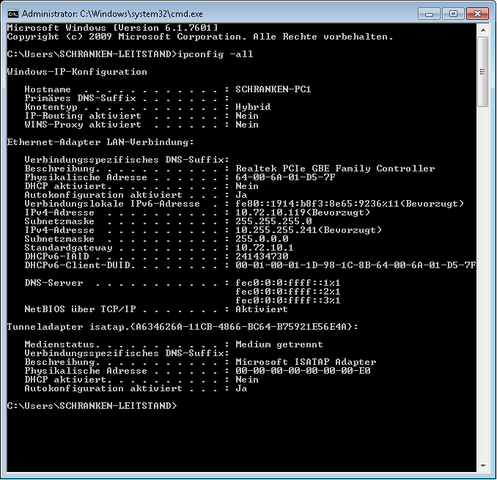Click the typed command ipconfig -all
This screenshot has height=480, width=497.
click(215, 54)
